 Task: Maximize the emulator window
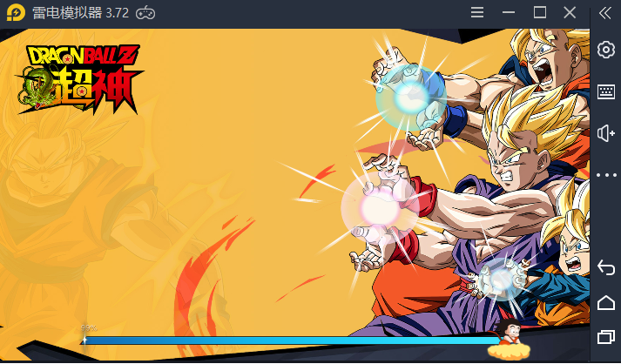[540, 12]
